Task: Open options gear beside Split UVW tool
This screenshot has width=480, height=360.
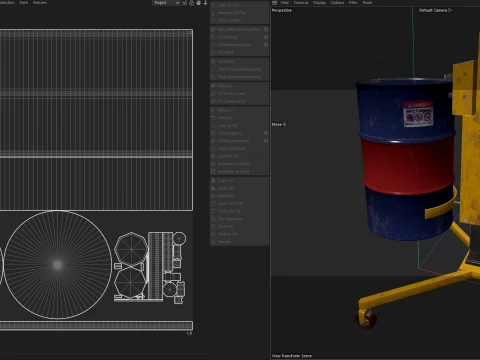Action: 266,30
